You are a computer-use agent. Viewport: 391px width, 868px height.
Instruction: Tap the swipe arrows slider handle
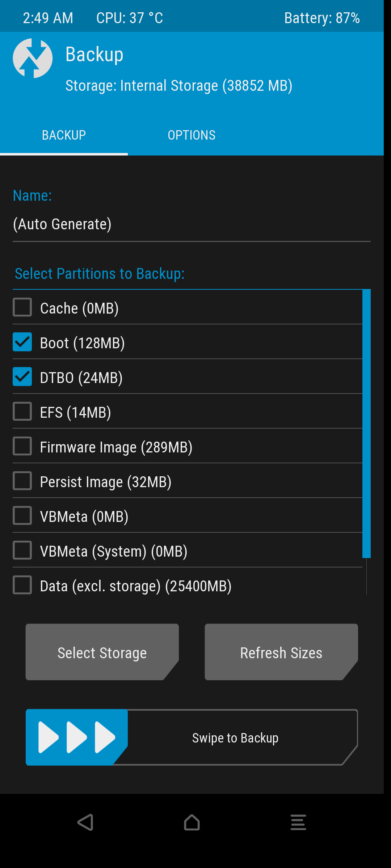[77, 737]
